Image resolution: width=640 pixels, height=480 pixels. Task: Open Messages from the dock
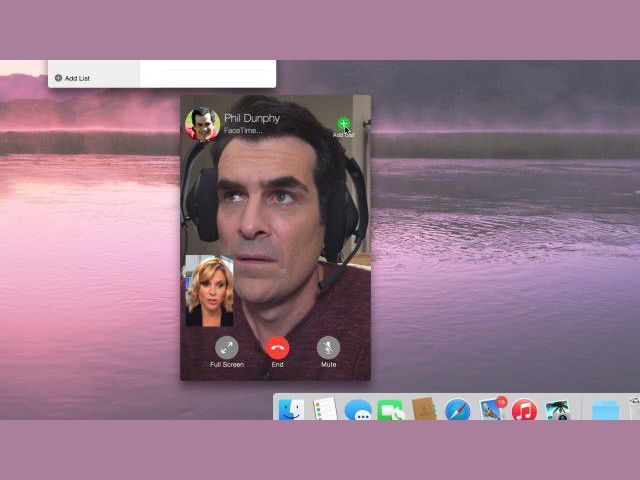click(x=358, y=410)
